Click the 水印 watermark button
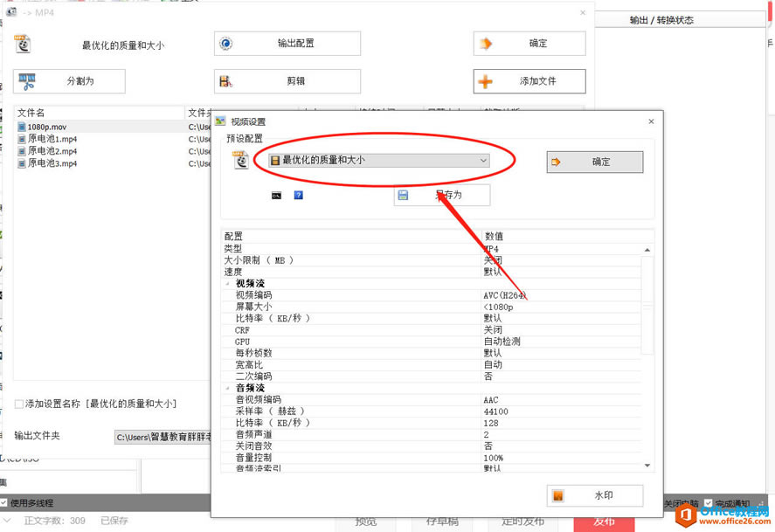Screen dimensions: 775x532 [595, 495]
